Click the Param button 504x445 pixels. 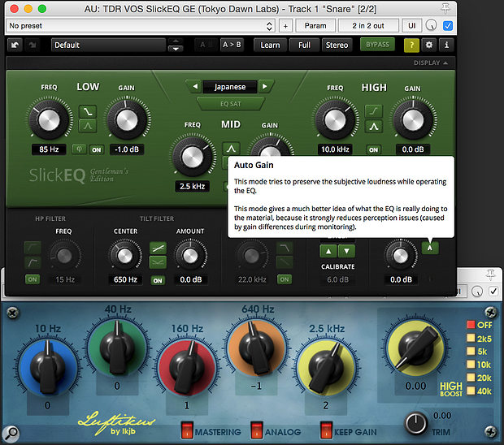pyautogui.click(x=315, y=26)
